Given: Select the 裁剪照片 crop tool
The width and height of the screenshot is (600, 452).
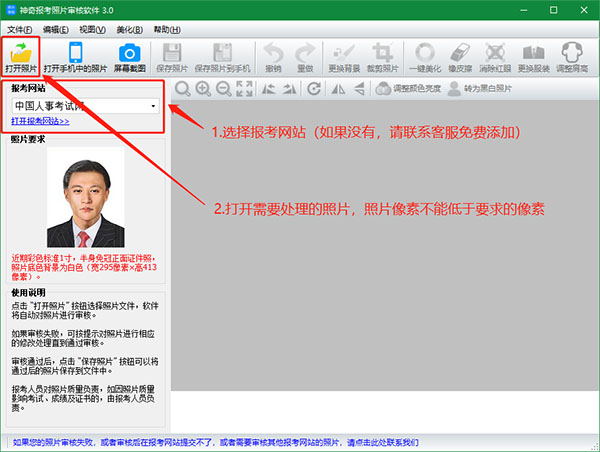Looking at the screenshot, I should tap(380, 54).
